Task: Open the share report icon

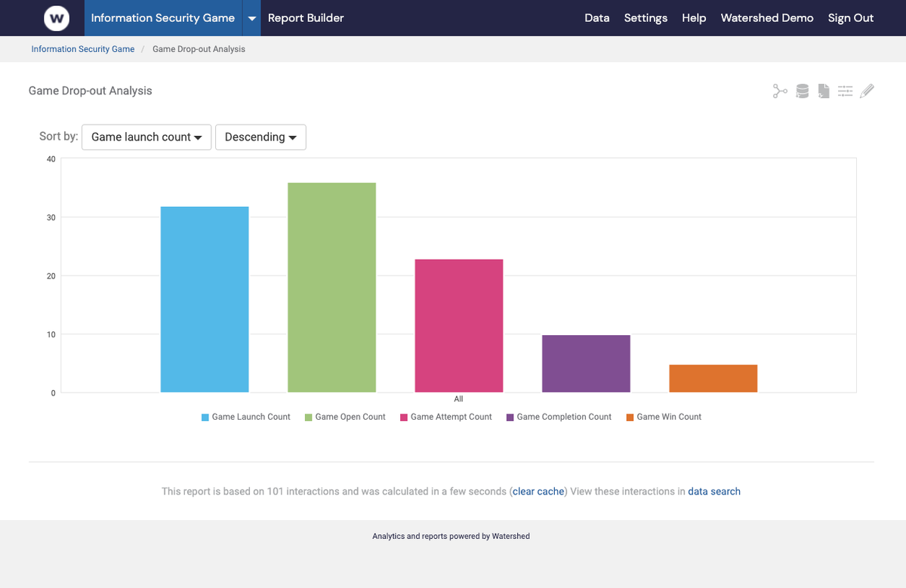Action: tap(780, 91)
